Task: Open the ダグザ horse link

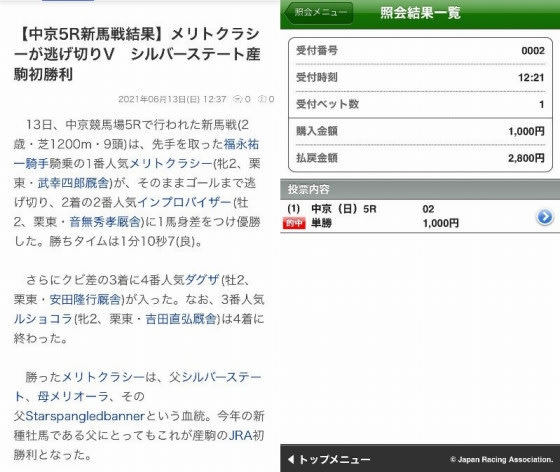Action: pos(202,280)
